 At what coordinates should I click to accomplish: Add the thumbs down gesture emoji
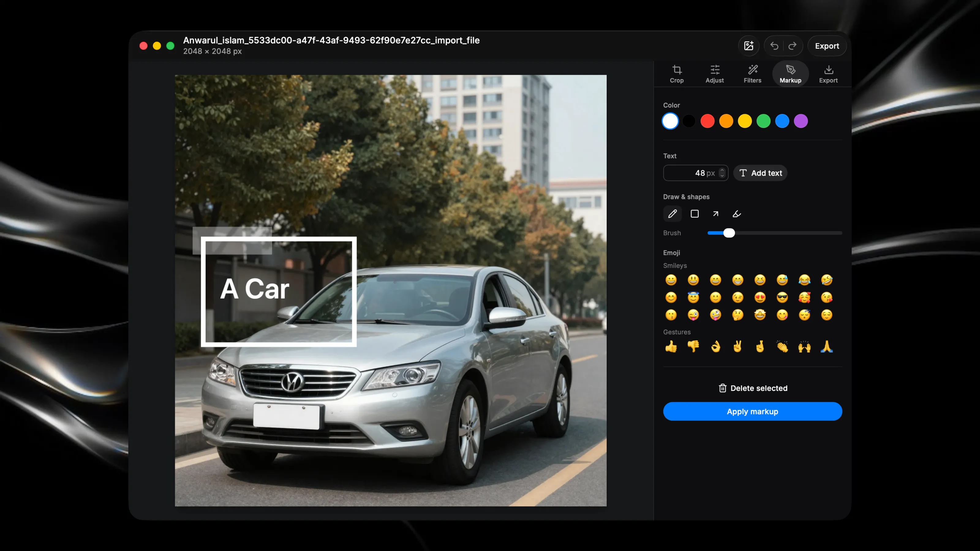click(x=693, y=347)
